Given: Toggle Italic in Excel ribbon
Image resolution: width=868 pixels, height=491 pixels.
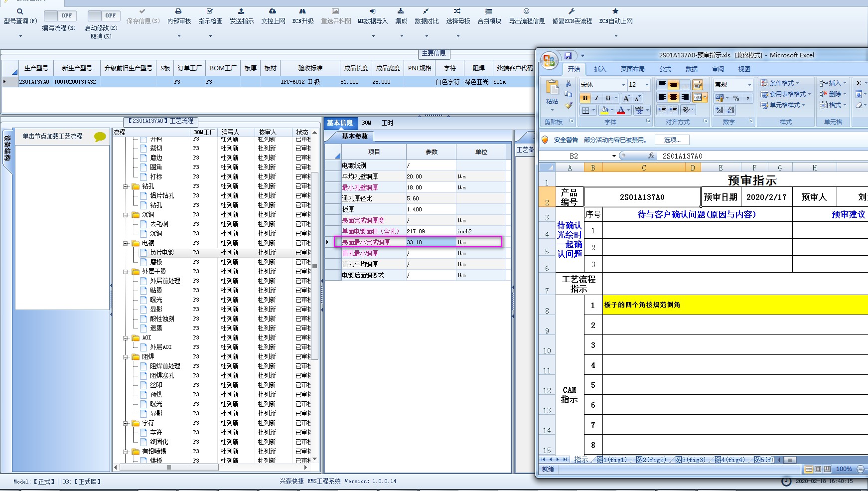Looking at the screenshot, I should 596,98.
